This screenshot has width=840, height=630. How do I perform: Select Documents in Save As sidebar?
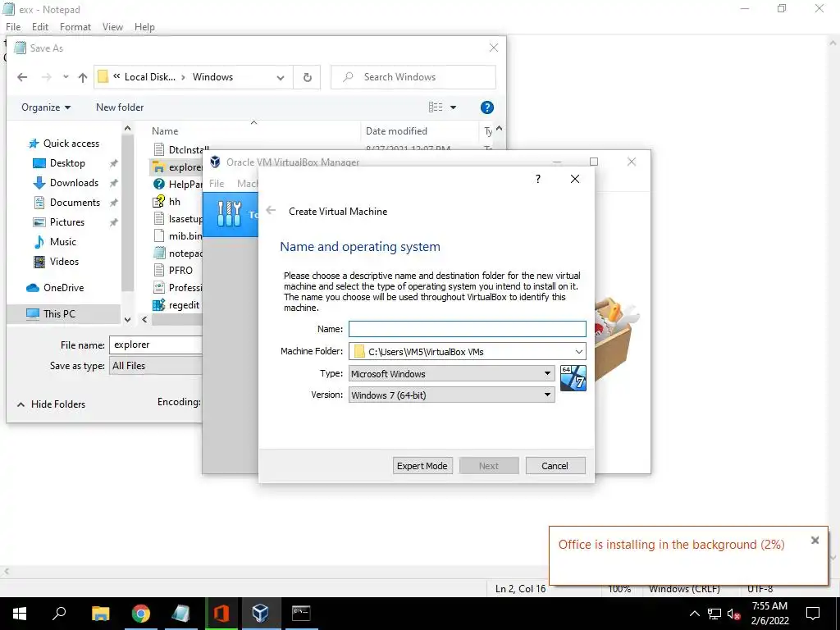tap(75, 203)
